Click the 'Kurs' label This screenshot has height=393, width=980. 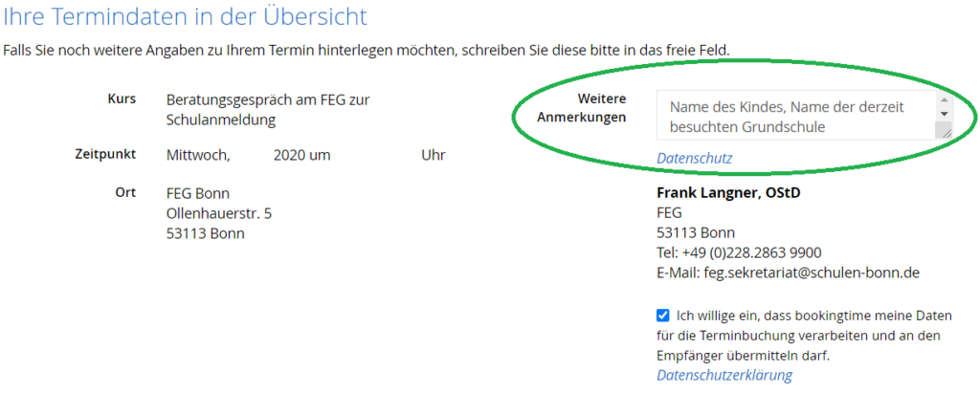(122, 98)
